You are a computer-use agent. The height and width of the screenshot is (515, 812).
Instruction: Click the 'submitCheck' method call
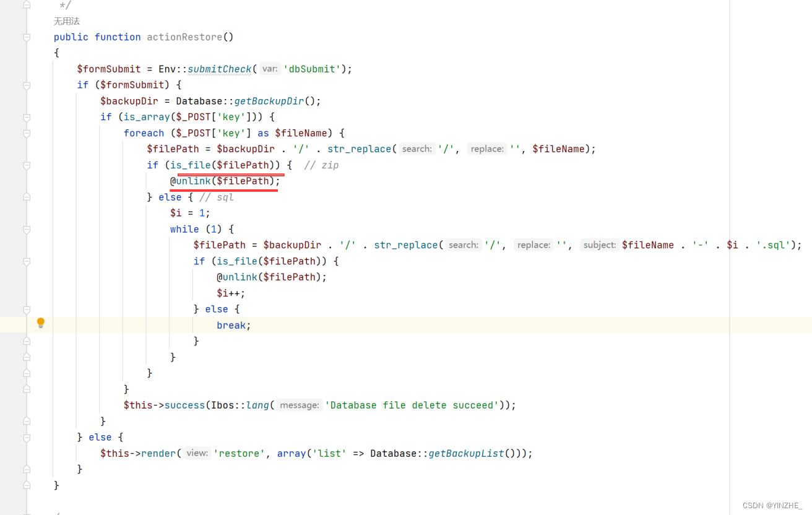pyautogui.click(x=220, y=69)
